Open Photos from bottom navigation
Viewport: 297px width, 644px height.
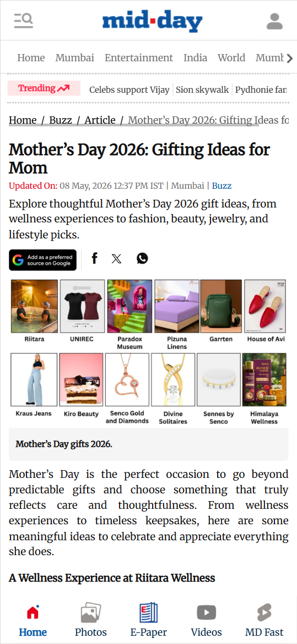[91, 619]
